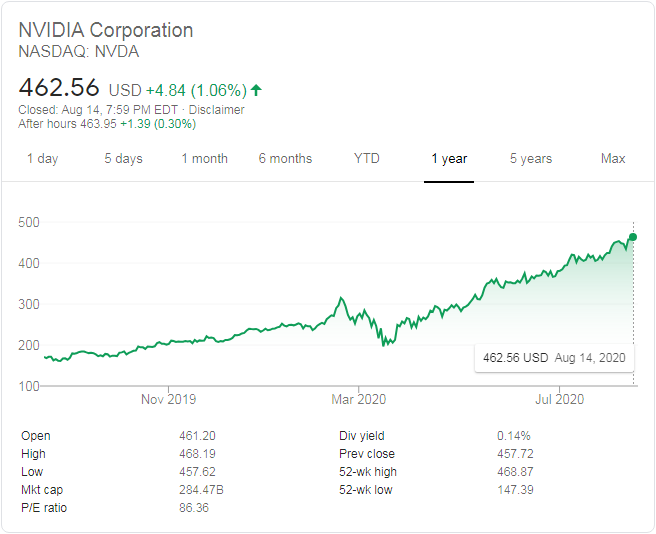656x534 pixels.
Task: Click the NVIDIA Corporation title
Action: (106, 30)
